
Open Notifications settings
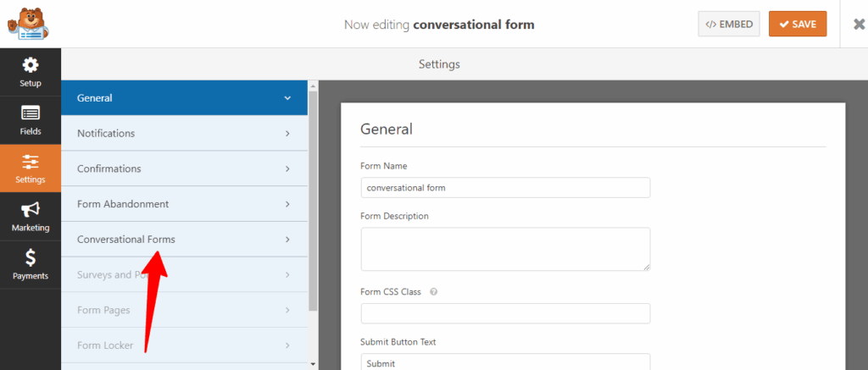[184, 133]
